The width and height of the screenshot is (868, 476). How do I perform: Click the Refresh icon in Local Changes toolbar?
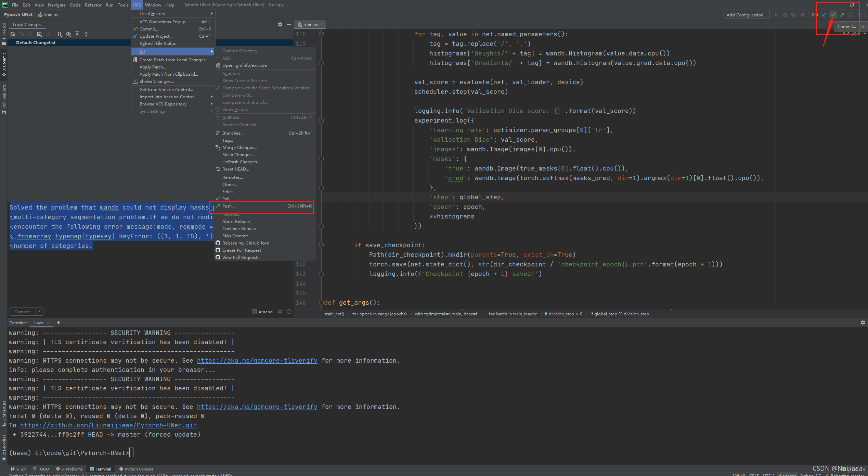click(x=13, y=34)
